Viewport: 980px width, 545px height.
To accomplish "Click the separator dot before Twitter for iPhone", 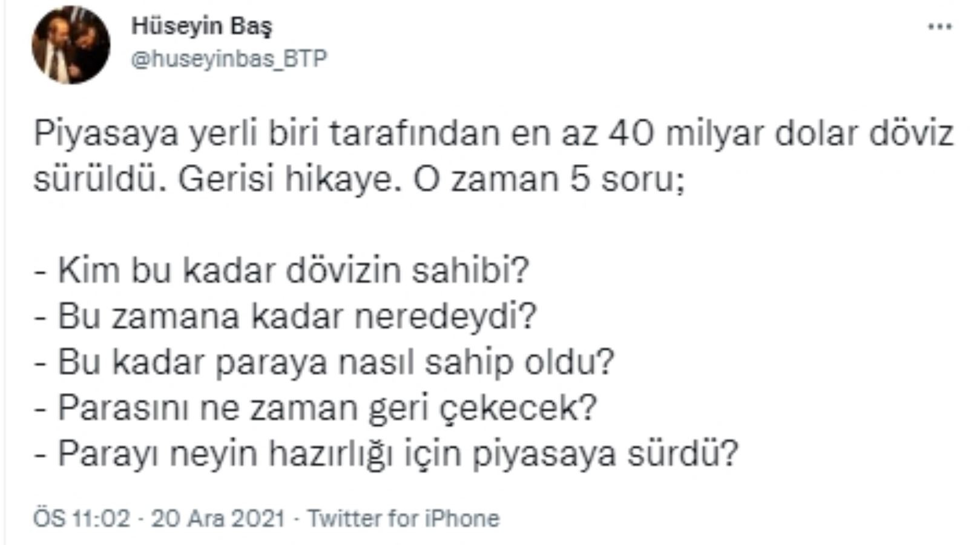I will [295, 518].
